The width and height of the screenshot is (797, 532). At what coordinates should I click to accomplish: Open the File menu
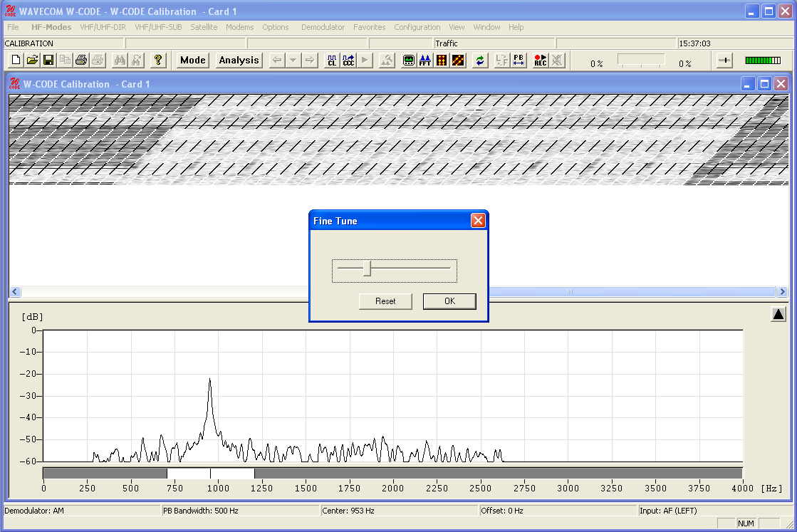[13, 27]
